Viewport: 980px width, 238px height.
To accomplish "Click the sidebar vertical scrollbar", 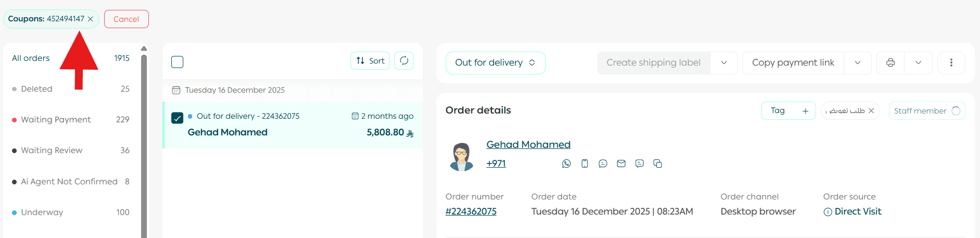I will pyautogui.click(x=144, y=146).
